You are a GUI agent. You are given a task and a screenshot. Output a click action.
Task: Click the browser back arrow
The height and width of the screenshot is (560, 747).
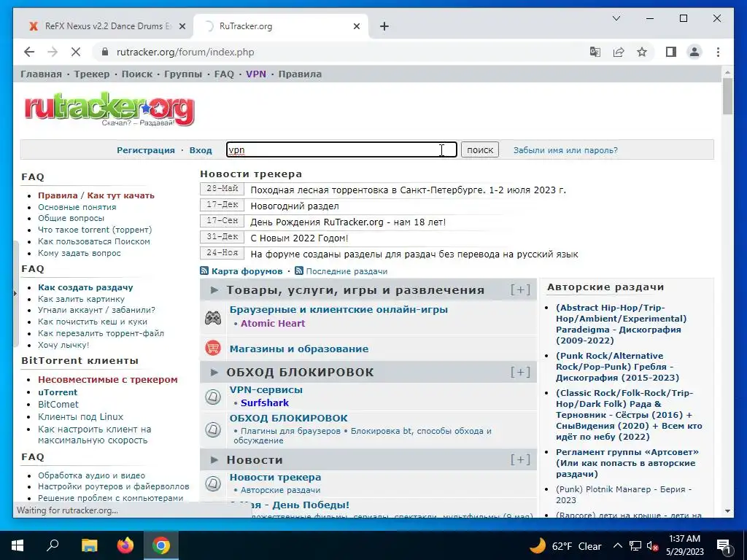pos(29,52)
